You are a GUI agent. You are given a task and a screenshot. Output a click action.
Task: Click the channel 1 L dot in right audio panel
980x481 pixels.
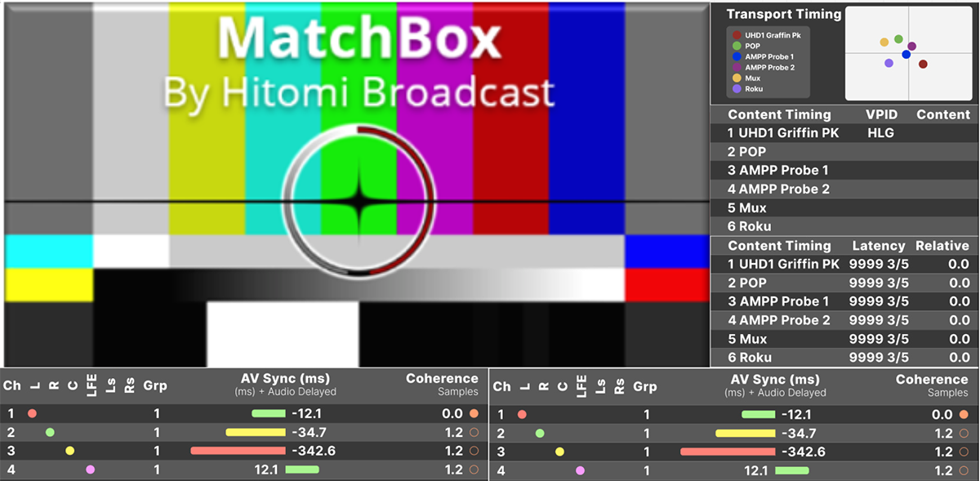click(522, 414)
